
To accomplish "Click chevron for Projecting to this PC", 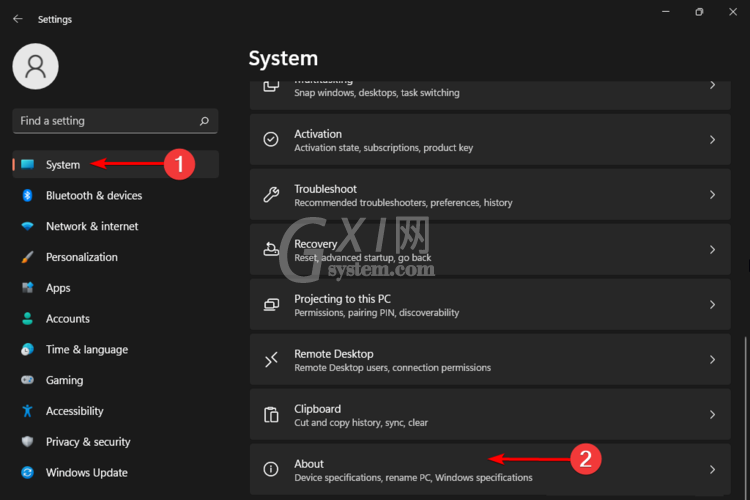I will point(712,305).
